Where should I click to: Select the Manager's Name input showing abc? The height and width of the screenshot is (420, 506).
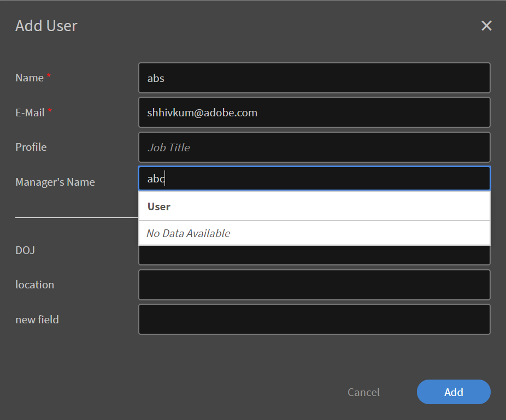pos(314,179)
